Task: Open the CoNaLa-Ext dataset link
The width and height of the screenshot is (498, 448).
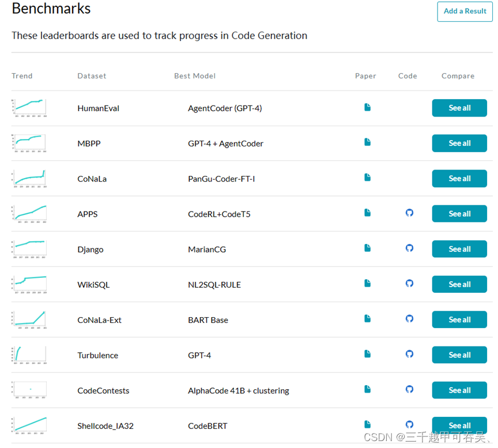Action: (99, 320)
